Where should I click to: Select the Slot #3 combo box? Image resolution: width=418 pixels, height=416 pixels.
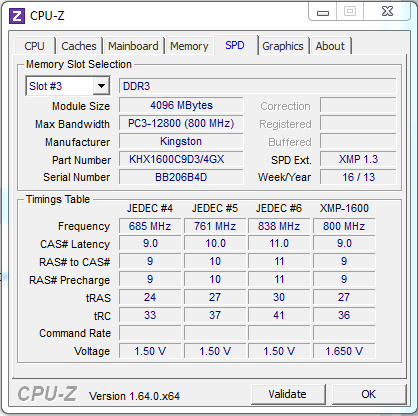68,86
